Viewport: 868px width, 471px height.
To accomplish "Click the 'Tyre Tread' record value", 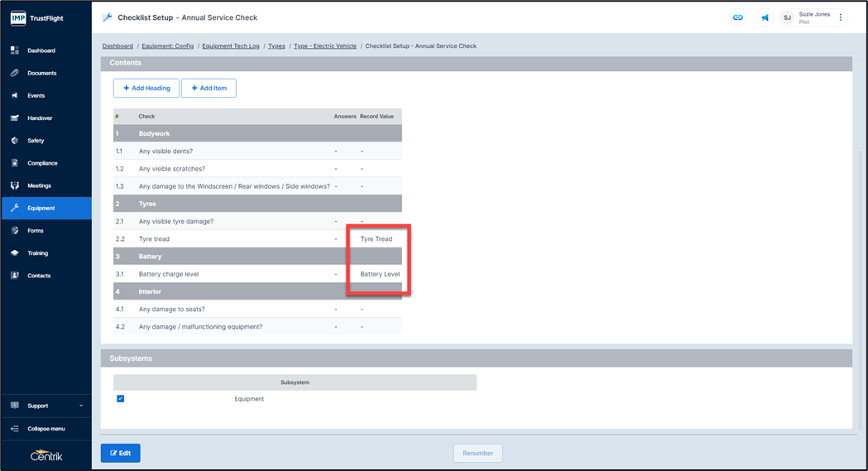I will pos(376,239).
